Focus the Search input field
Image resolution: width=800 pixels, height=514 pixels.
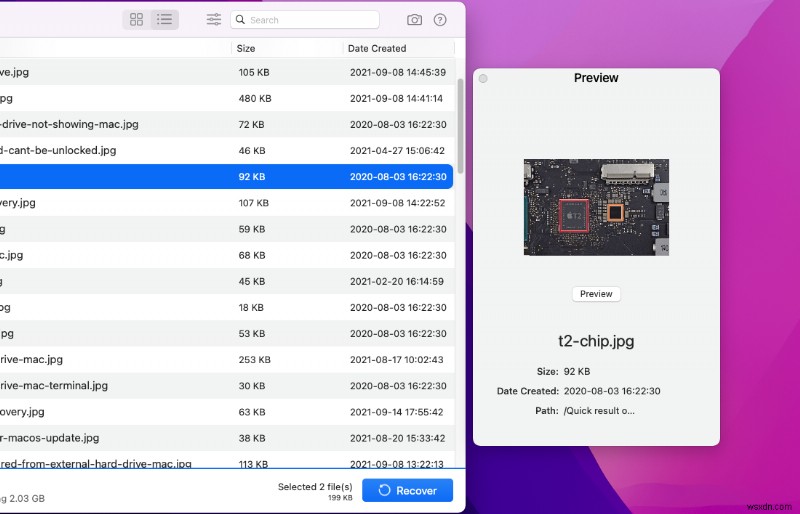(x=305, y=20)
